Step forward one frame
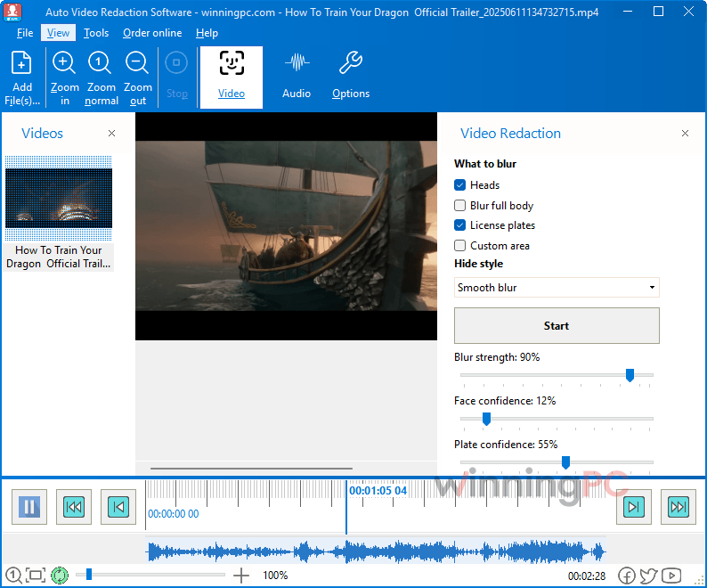The width and height of the screenshot is (707, 588). [633, 507]
